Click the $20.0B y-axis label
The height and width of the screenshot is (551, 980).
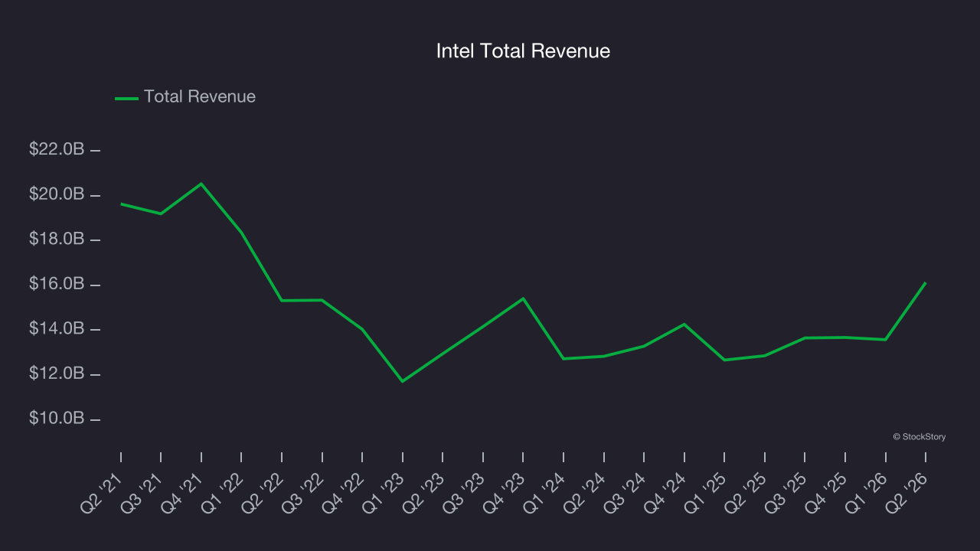pyautogui.click(x=57, y=194)
